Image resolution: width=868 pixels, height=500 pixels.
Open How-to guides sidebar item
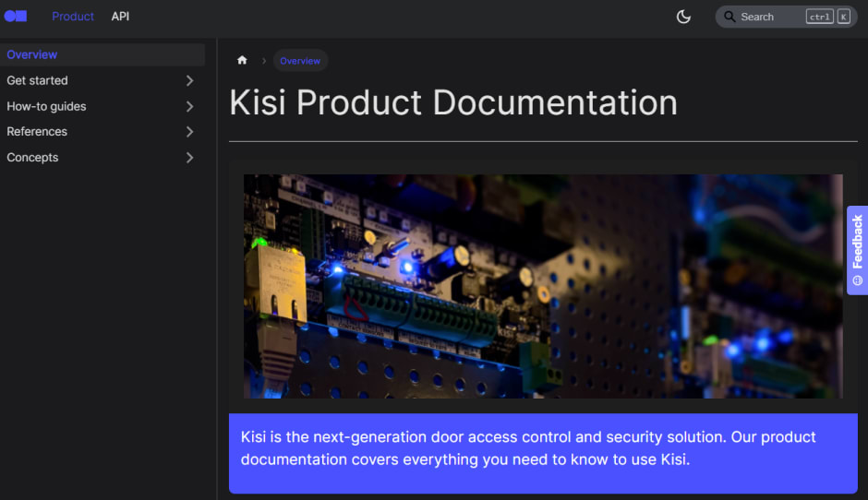point(46,106)
